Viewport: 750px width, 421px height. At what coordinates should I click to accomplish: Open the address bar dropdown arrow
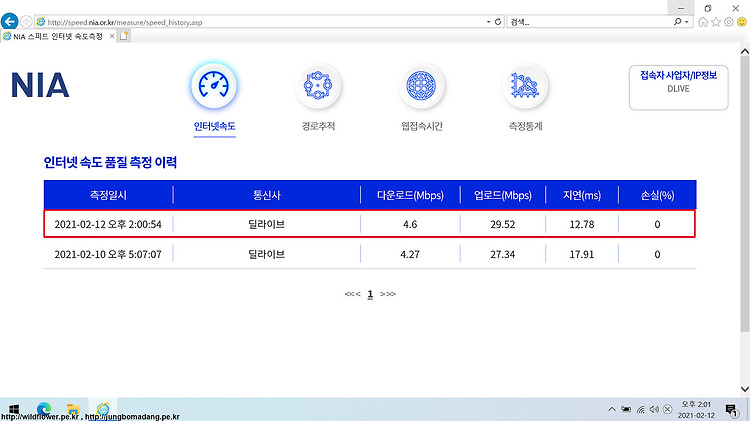tap(488, 22)
